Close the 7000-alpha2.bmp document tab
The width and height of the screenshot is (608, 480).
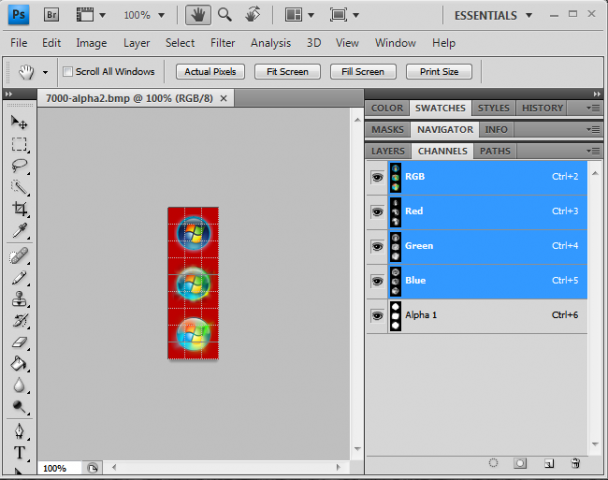click(x=224, y=98)
